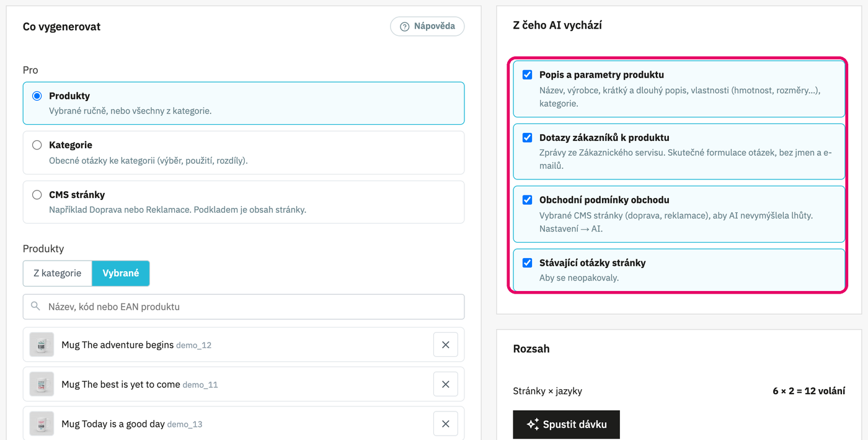Click the demo_12 product code
The height and width of the screenshot is (440, 868).
(x=193, y=345)
